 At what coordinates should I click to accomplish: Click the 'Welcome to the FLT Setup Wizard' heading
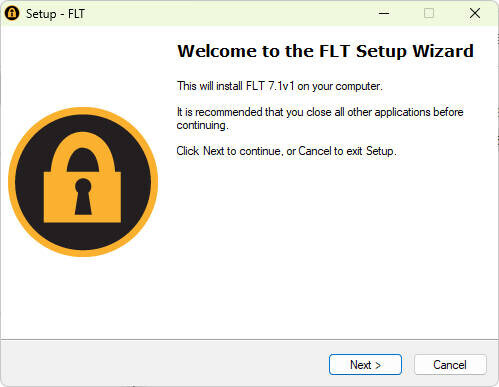click(325, 51)
